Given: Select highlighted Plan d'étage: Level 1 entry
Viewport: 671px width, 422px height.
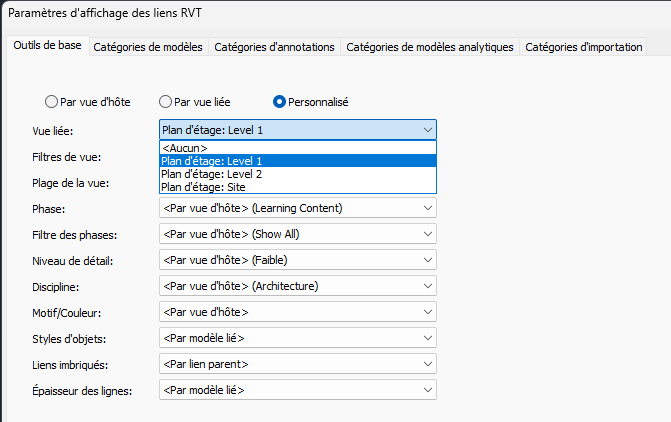Looking at the screenshot, I should [x=298, y=161].
